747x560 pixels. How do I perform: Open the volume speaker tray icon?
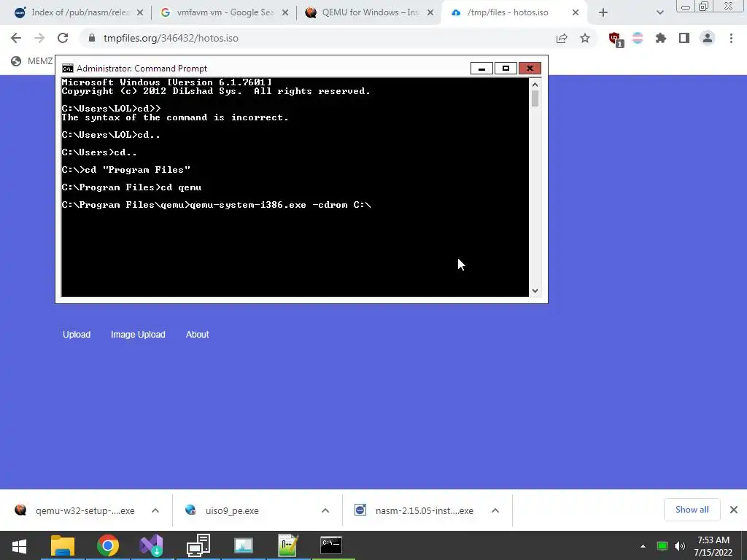pos(680,546)
